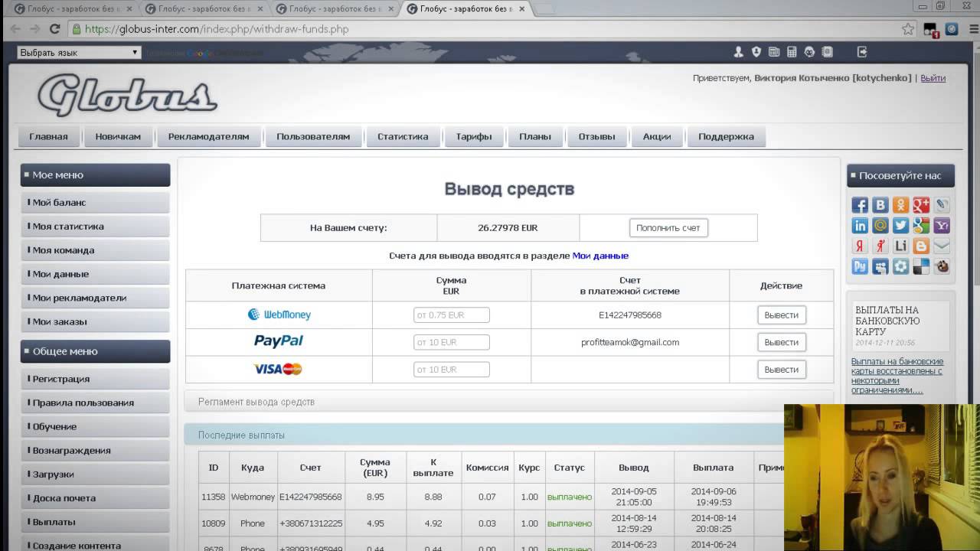980x551 pixels.
Task: Share via the envelope email icon
Action: point(942,246)
